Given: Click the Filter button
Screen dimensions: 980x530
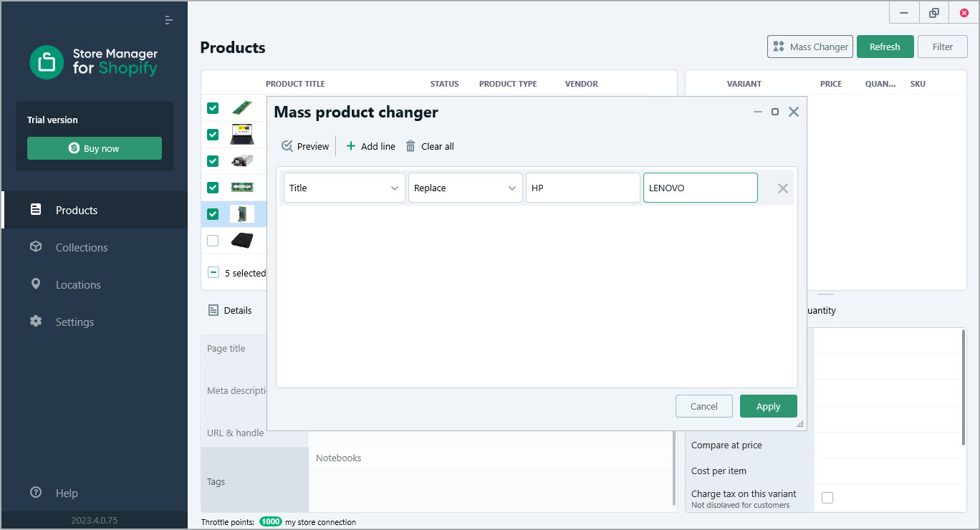Looking at the screenshot, I should point(943,47).
